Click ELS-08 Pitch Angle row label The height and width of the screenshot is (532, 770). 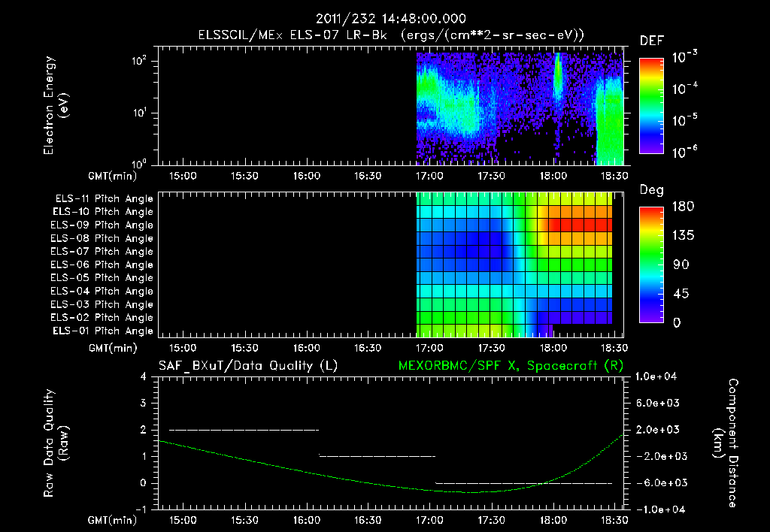[102, 238]
